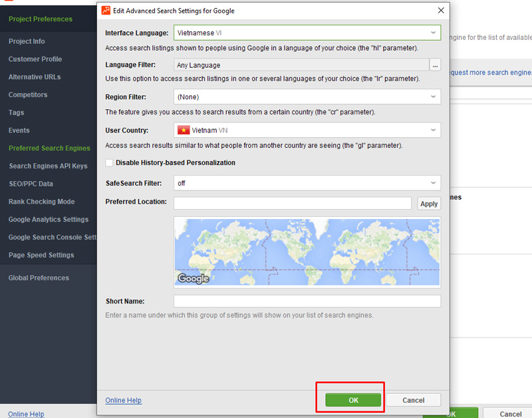532x418 pixels.
Task: Cancel the Advanced Search Settings dialog
Action: coord(413,400)
